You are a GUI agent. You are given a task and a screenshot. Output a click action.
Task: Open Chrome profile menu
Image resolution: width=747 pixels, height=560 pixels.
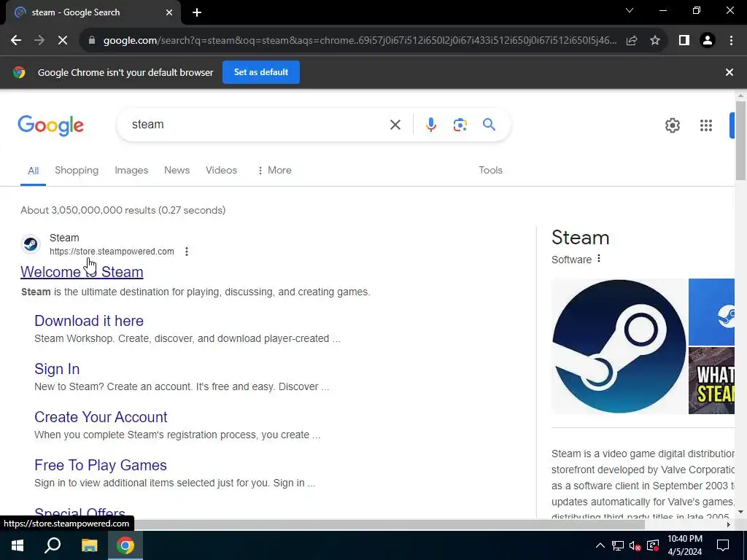708,41
